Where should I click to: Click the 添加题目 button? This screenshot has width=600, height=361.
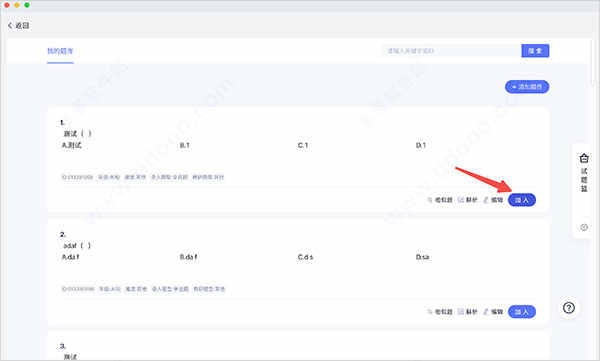(527, 87)
